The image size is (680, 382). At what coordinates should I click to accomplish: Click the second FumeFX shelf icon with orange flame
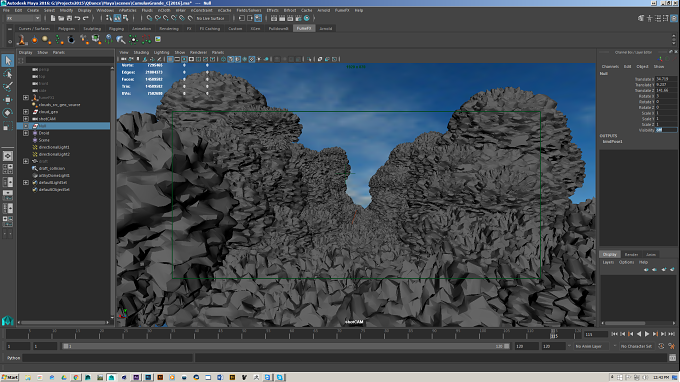pos(34,39)
